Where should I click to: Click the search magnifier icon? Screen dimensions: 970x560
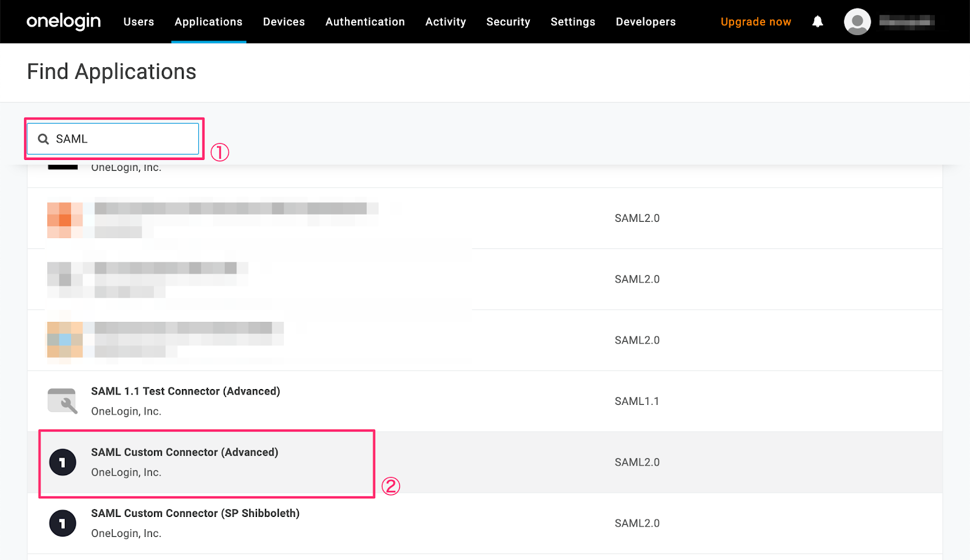[43, 139]
